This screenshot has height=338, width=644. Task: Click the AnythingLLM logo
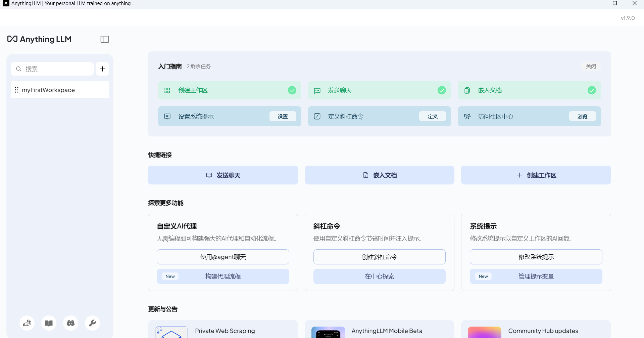[40, 39]
